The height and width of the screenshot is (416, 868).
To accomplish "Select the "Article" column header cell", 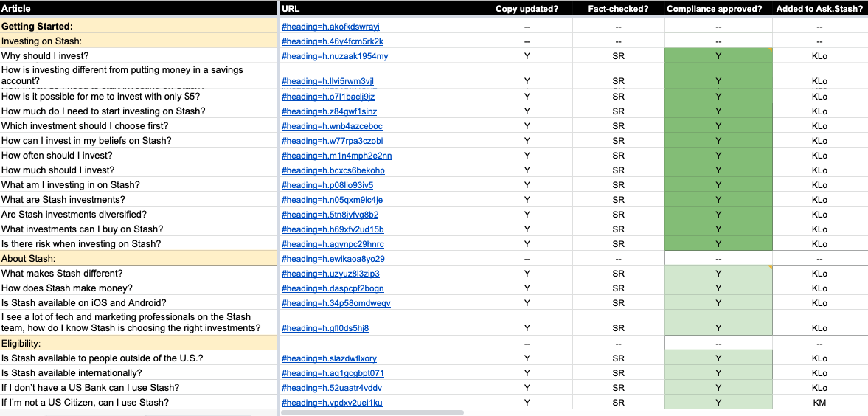I will pyautogui.click(x=138, y=8).
